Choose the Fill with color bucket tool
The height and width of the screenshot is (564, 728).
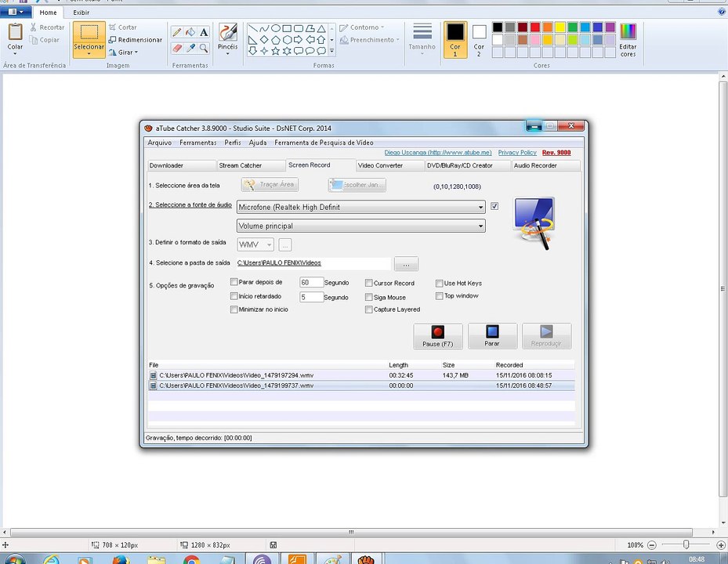(x=190, y=32)
